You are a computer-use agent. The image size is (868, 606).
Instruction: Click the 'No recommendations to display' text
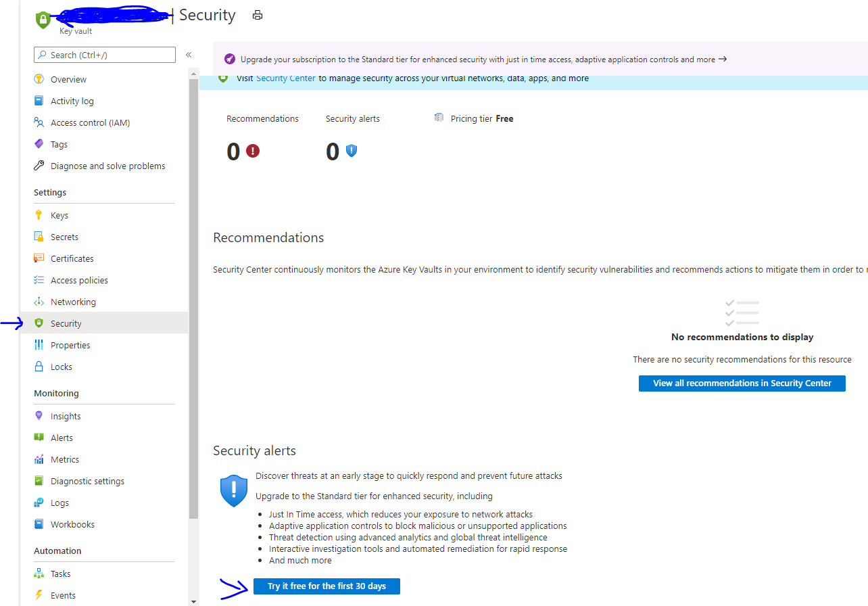(x=742, y=337)
